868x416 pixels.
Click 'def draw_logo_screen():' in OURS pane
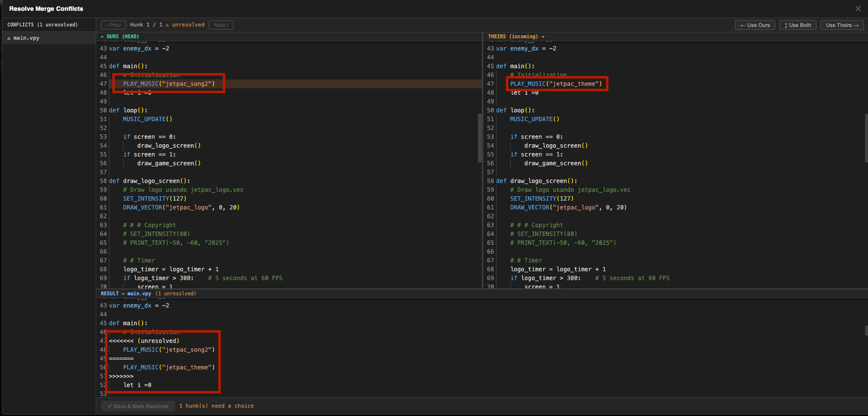pos(150,181)
